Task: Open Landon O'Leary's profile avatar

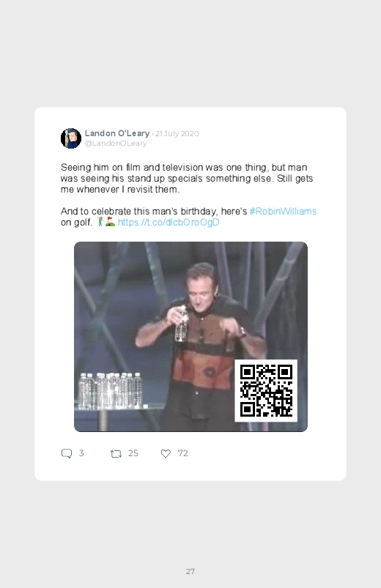Action: (x=71, y=138)
